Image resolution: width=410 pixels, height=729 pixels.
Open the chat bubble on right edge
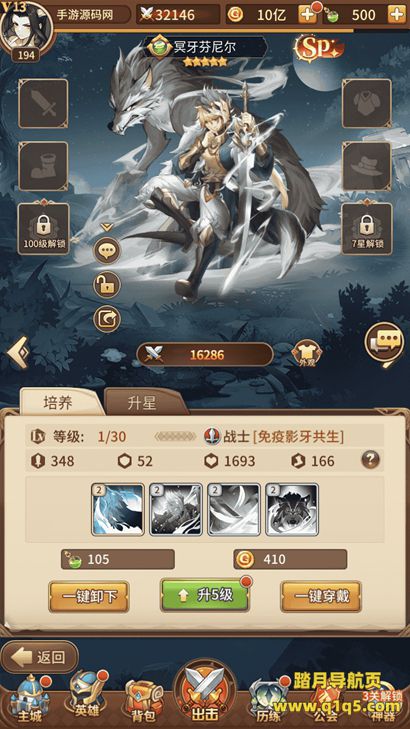click(x=384, y=344)
